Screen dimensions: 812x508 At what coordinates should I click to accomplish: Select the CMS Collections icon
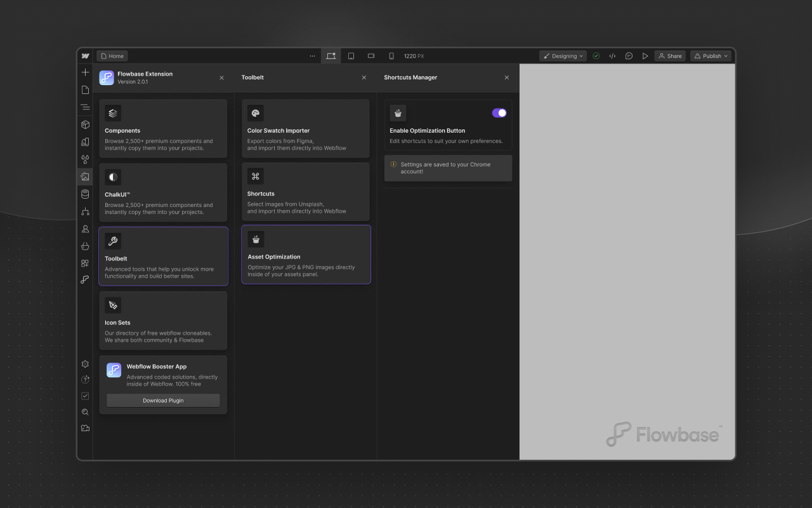pyautogui.click(x=85, y=194)
